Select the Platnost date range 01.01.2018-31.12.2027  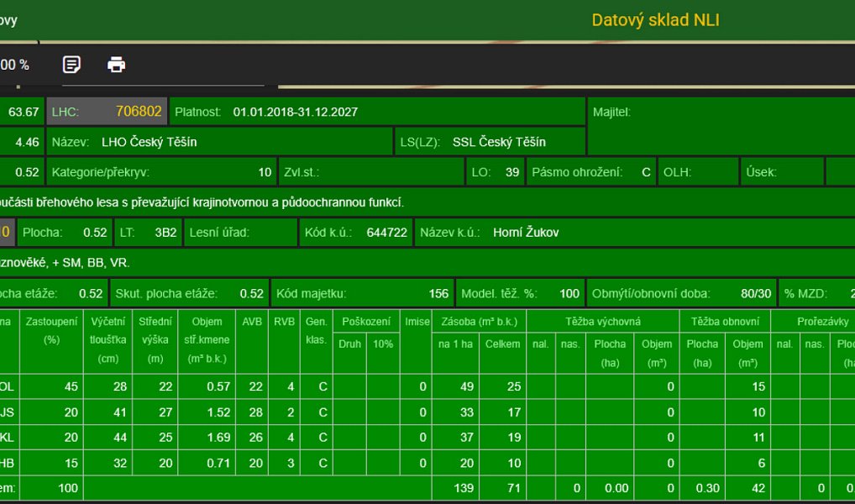coord(296,112)
